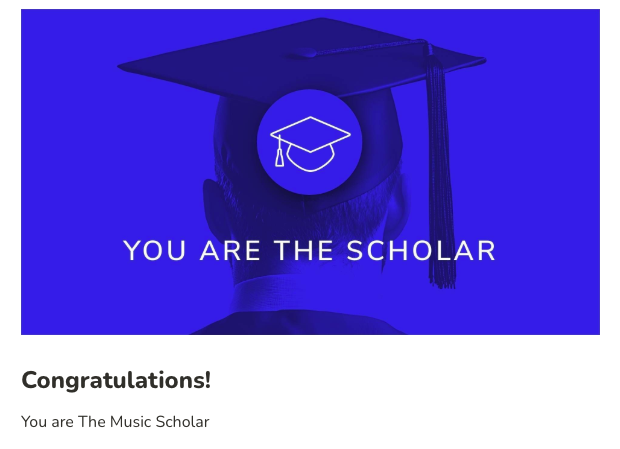
Task: Click the white graduation cap icon
Action: coord(310,144)
